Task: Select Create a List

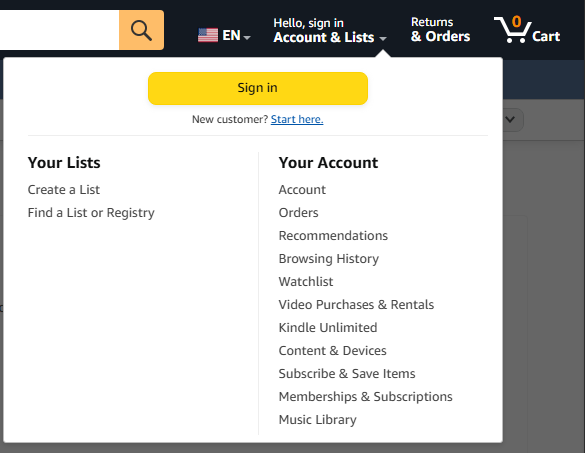Action: 64,190
